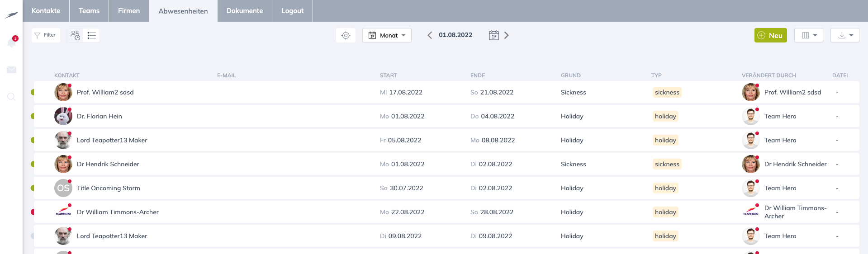Click Logout in the navigation
The width and height of the screenshot is (868, 254).
coord(292,11)
